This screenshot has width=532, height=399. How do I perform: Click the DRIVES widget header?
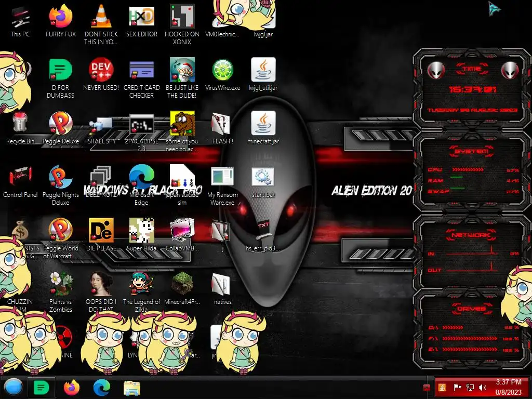tap(472, 309)
